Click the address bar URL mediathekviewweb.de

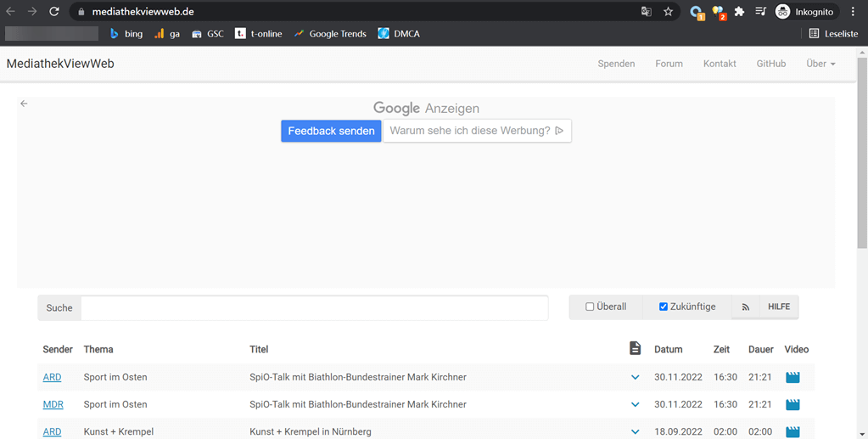[143, 12]
